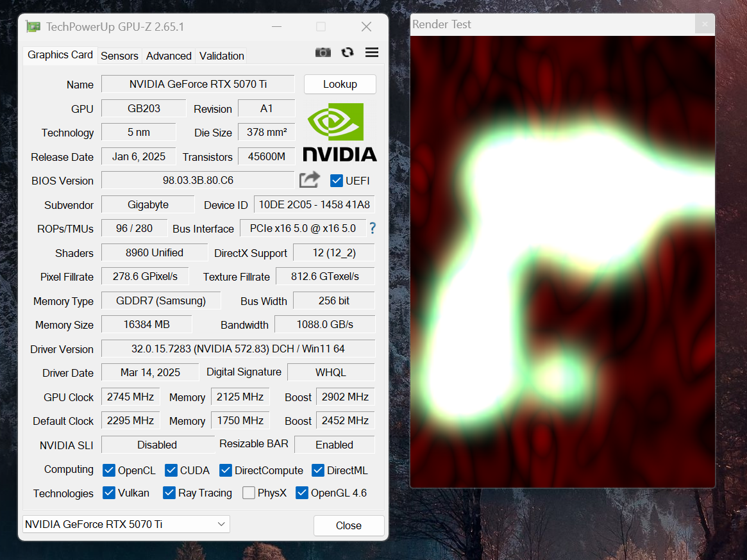Click the Bus Width value 256 bit
Viewport: 747px width, 560px height.
pyautogui.click(x=334, y=301)
